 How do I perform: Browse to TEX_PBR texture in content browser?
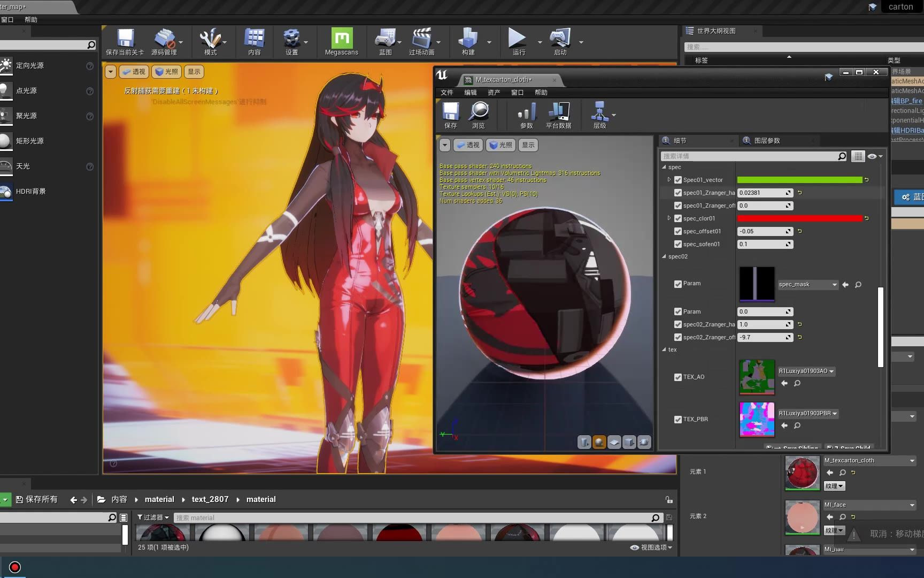[797, 425]
